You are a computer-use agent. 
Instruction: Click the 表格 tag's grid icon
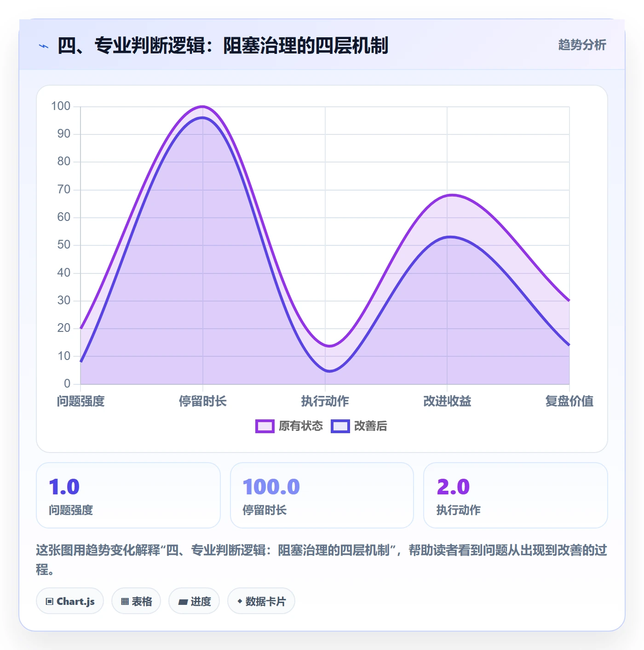(x=125, y=601)
